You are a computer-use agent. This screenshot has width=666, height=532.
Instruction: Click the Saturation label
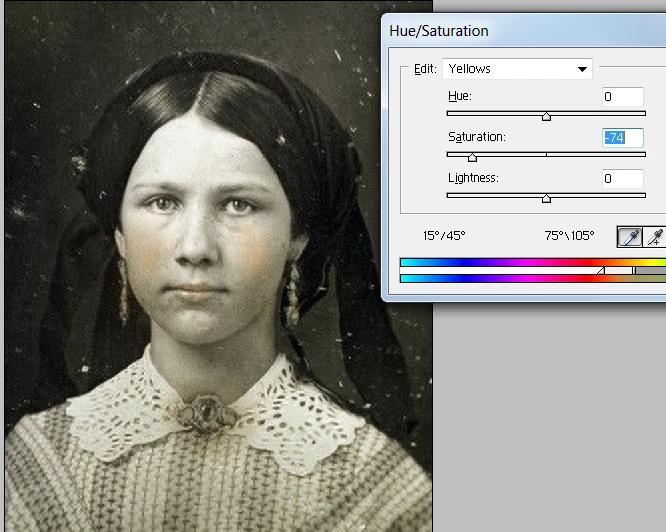coord(477,137)
